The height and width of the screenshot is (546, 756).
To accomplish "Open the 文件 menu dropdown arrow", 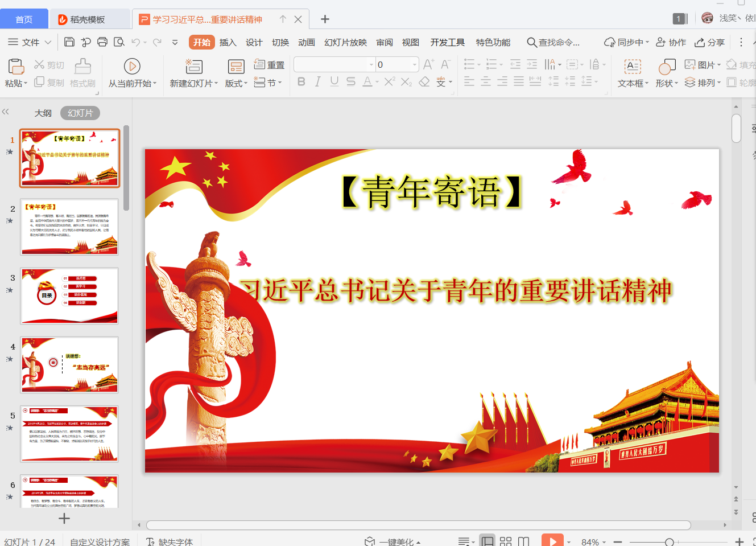I will click(48, 42).
